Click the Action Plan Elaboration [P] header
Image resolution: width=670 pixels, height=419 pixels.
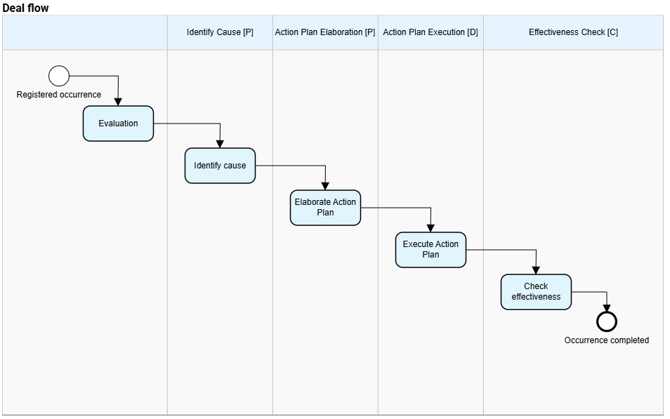325,32
